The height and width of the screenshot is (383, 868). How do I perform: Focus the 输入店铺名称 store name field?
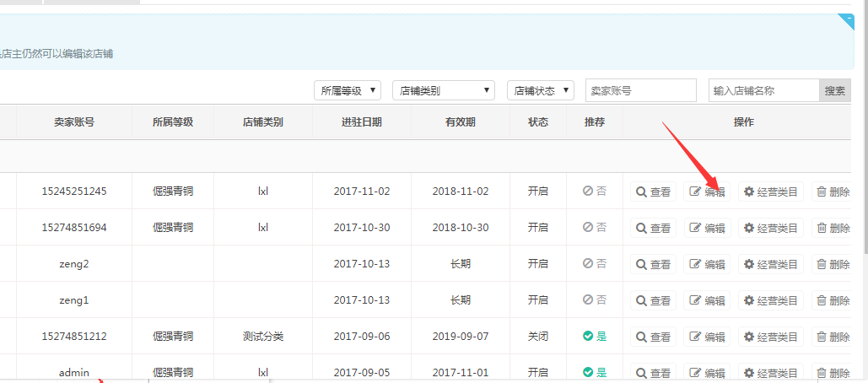763,90
